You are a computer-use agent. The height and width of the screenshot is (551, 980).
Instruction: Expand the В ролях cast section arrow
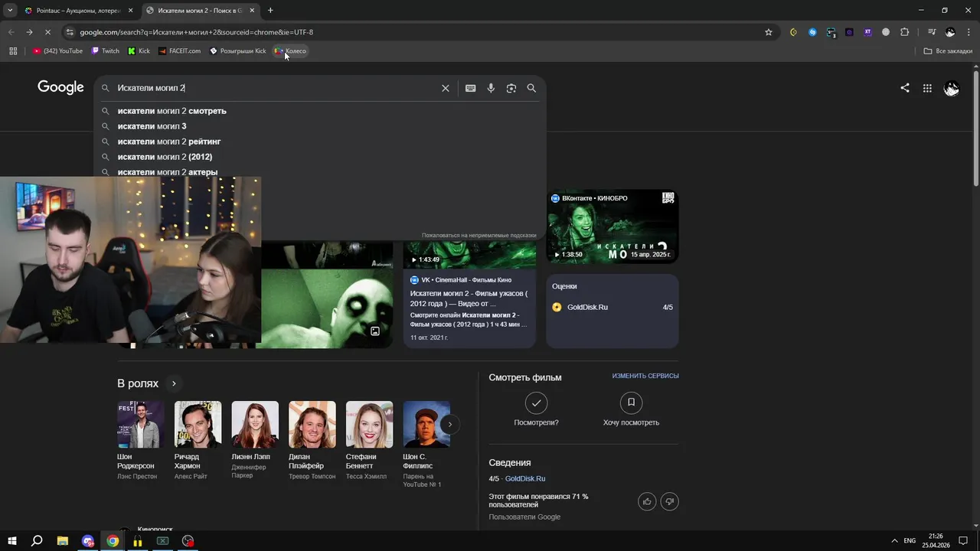[x=174, y=383]
